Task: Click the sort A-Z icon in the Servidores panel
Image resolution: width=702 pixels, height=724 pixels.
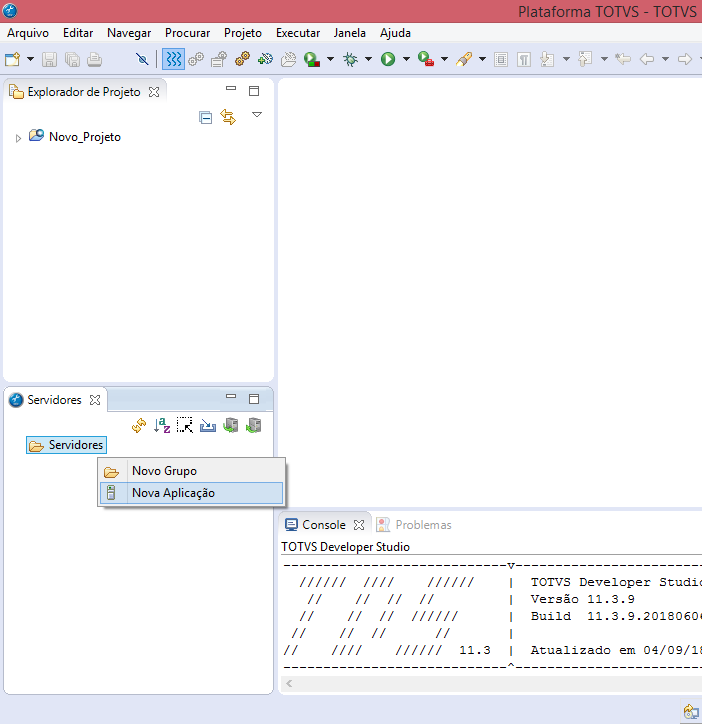Action: pyautogui.click(x=162, y=425)
